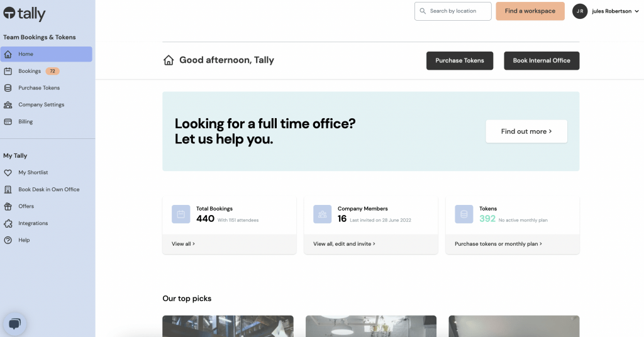644x337 pixels.
Task: Click the 392 tokens number
Action: tap(487, 219)
